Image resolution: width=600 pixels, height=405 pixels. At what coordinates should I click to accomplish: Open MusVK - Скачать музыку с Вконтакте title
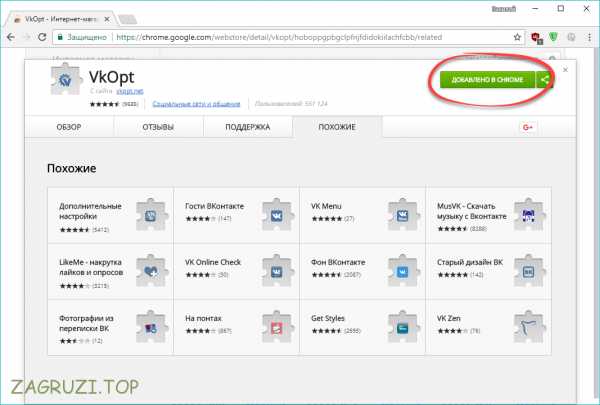[472, 211]
